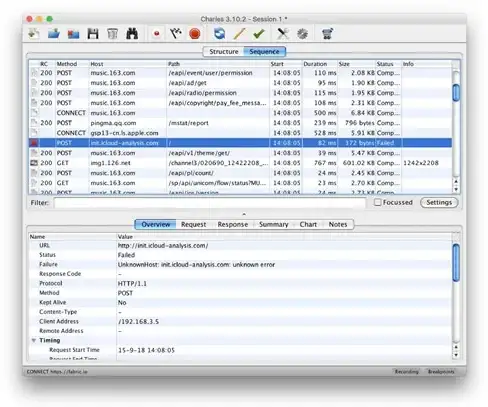This screenshot has height=407, width=488.
Task: Click the Protocol HTTP/1.1 value
Action: pos(132,284)
